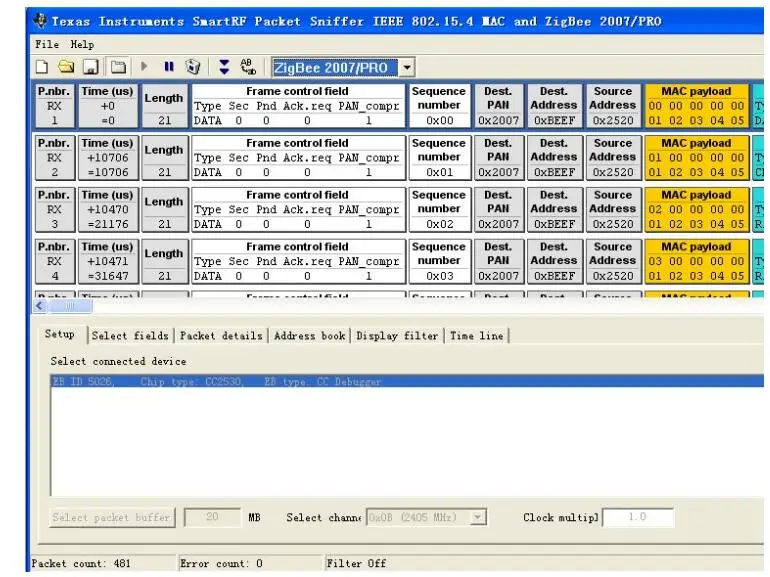Click MAC payload cell of packet 1
Image resolution: width=770 pixels, height=577 pixels.
(696, 106)
